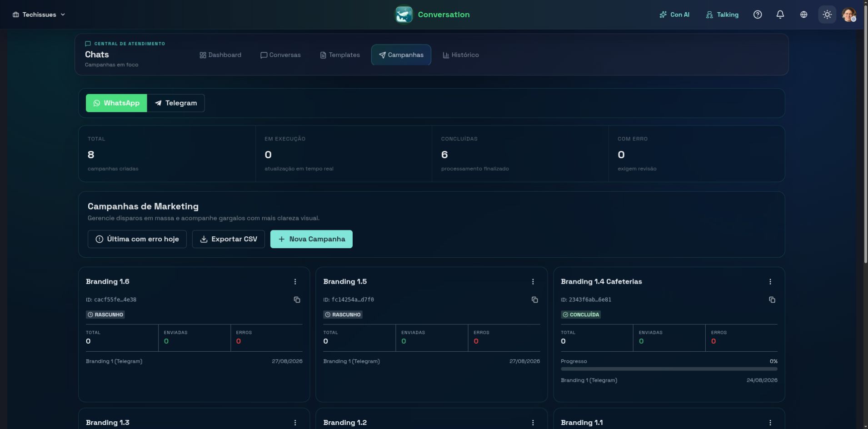The image size is (868, 429).
Task: Open options menu for Branding 1.4 Cafeterias
Action: pyautogui.click(x=770, y=282)
